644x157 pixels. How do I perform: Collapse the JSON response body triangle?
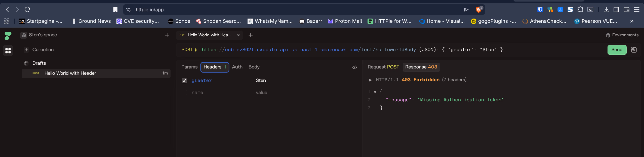(375, 92)
